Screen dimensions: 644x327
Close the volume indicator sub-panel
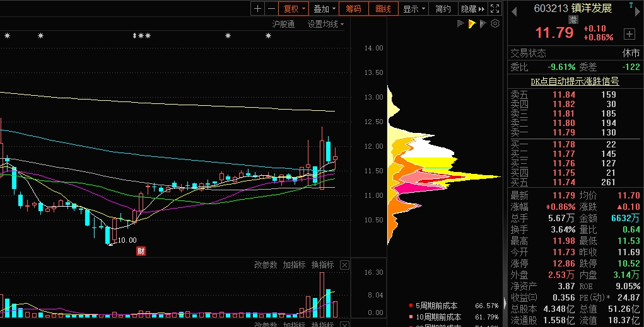tap(344, 265)
